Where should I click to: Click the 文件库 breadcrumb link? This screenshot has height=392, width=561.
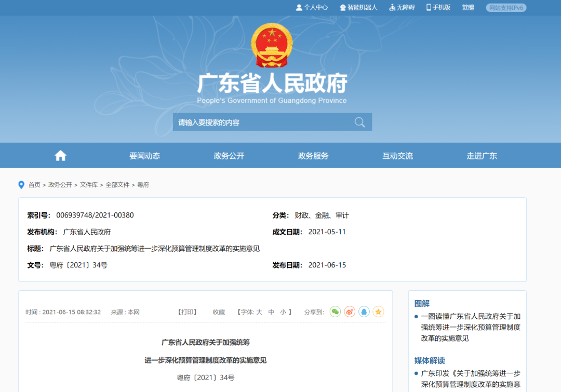click(88, 185)
